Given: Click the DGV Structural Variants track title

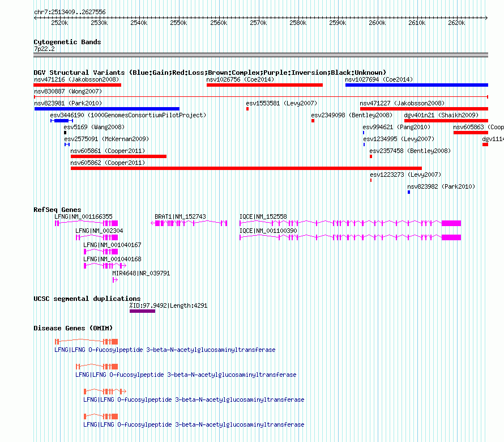Looking at the screenshot, I should coord(210,73).
